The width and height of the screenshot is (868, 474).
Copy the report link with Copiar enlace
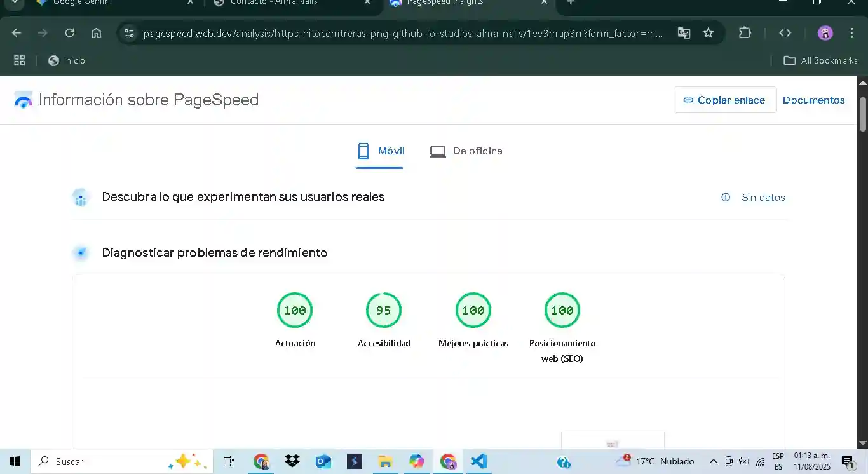(725, 100)
